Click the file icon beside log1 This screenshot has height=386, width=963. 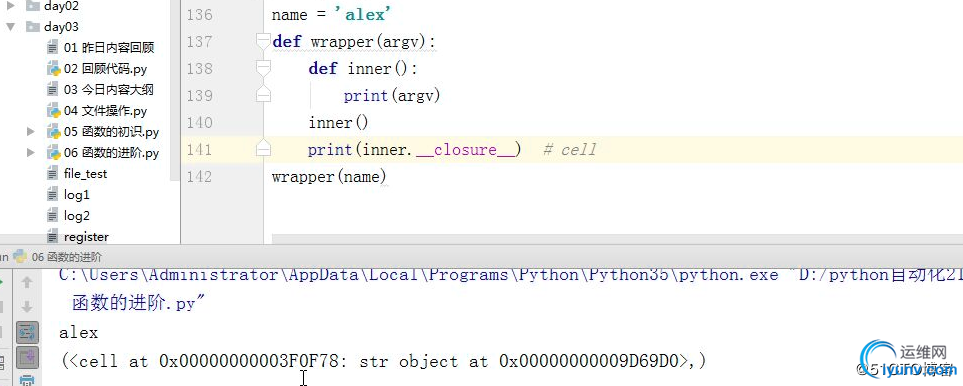53,195
